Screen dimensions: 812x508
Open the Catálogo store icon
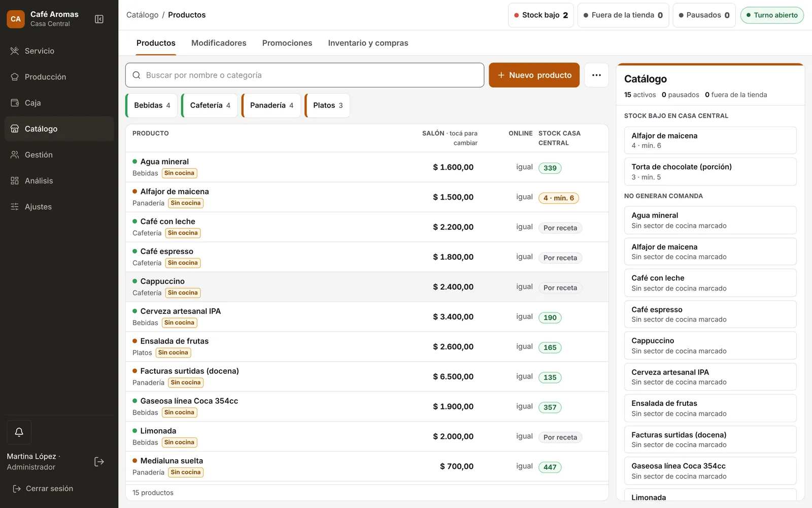15,129
